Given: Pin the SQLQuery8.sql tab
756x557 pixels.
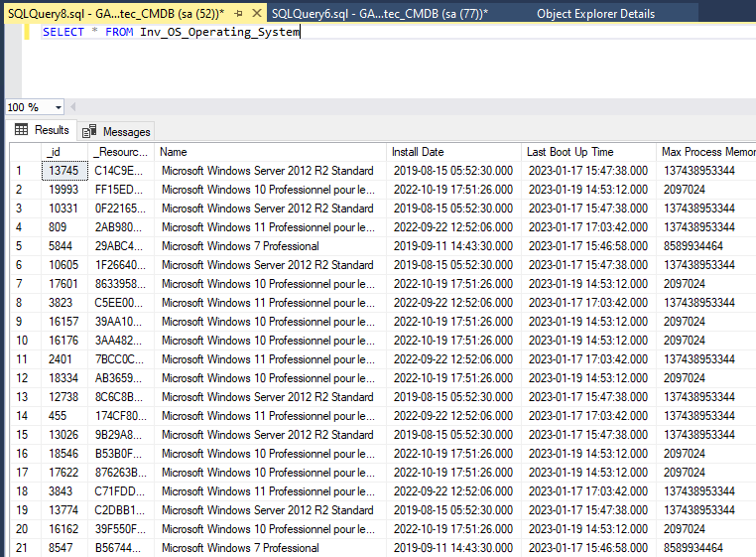Looking at the screenshot, I should pos(238,14).
